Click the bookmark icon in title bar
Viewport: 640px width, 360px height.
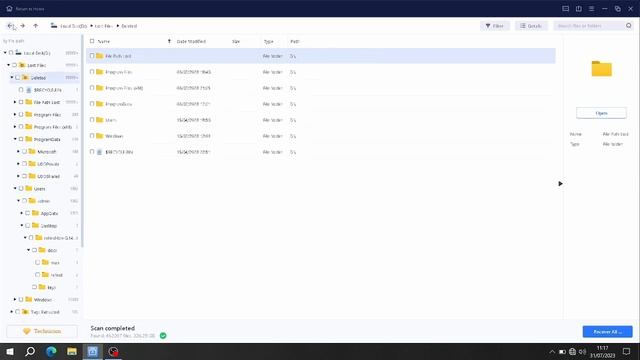tap(578, 9)
